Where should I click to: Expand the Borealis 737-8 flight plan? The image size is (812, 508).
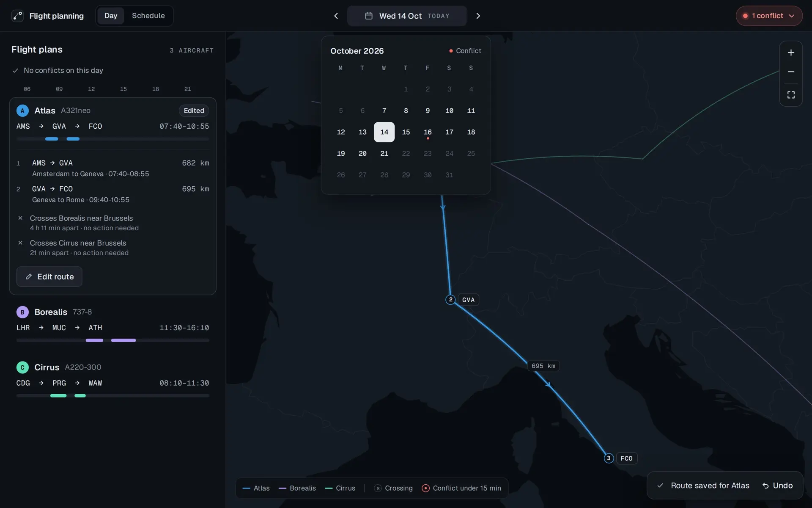[112, 325]
